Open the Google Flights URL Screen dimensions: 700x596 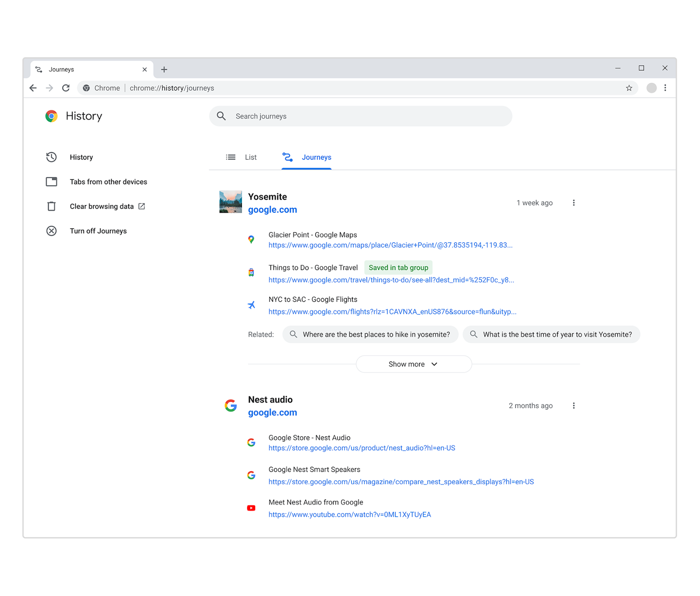392,312
